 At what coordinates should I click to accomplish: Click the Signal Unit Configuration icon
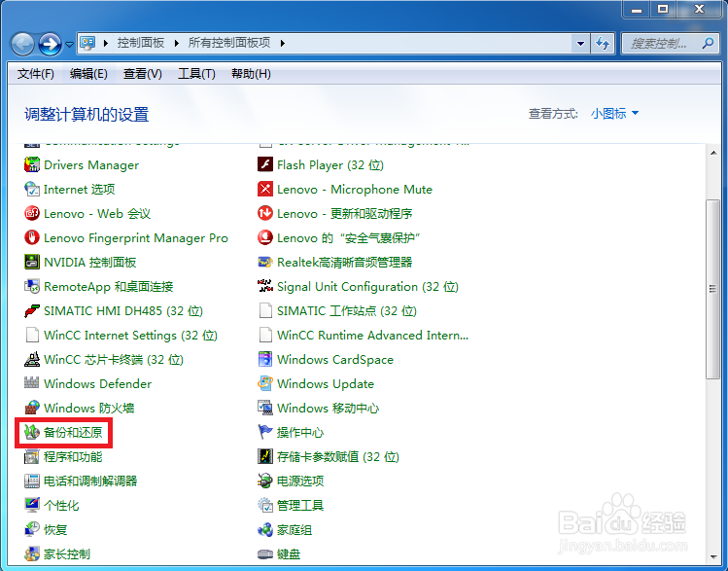265,286
